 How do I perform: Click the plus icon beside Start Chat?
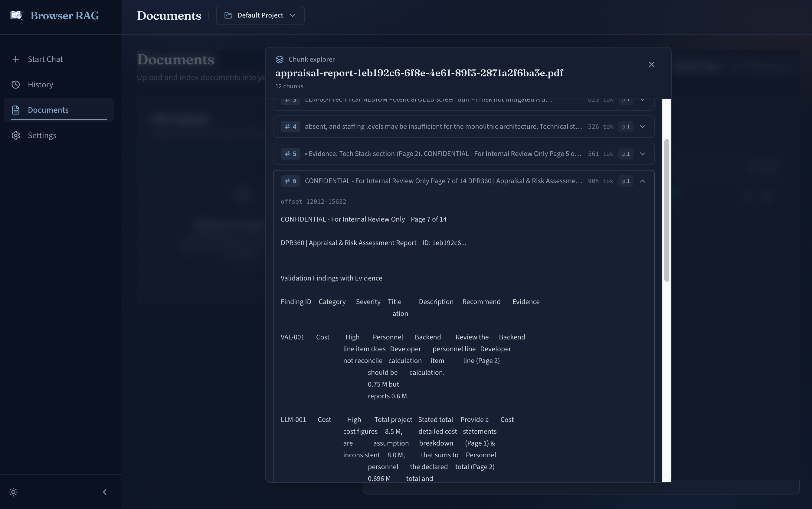point(15,59)
